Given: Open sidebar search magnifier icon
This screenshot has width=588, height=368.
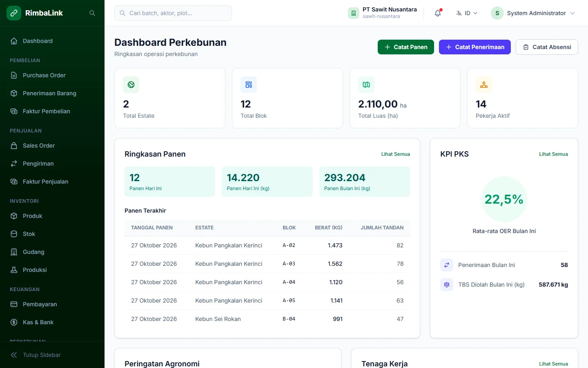Looking at the screenshot, I should tap(92, 13).
